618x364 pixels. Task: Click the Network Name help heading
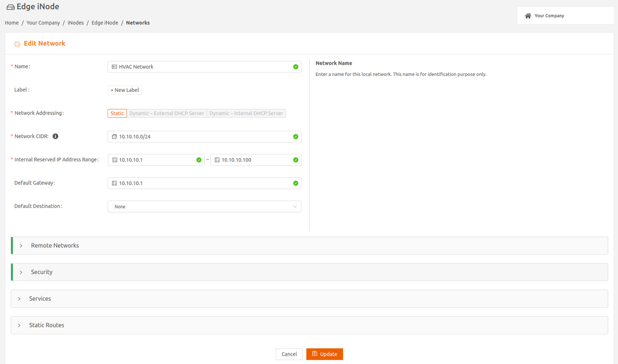[x=334, y=63]
